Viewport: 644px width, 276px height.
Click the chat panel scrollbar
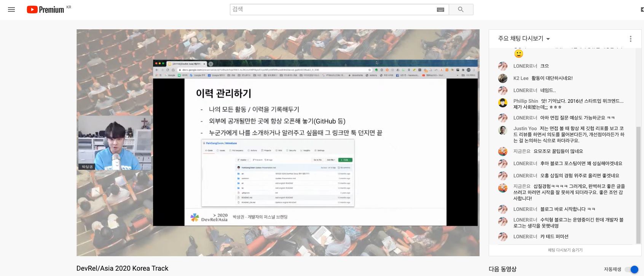point(638,183)
